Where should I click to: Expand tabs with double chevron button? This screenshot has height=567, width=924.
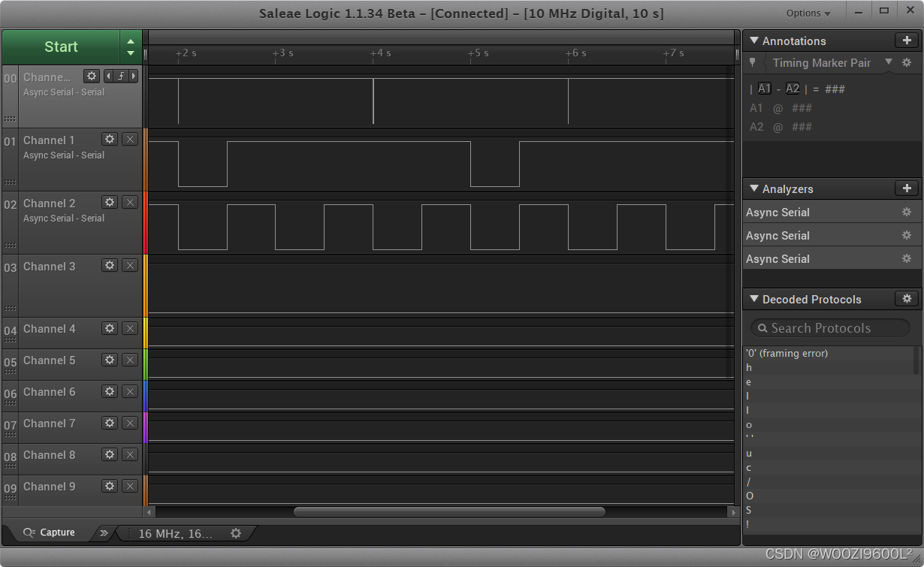tap(104, 533)
